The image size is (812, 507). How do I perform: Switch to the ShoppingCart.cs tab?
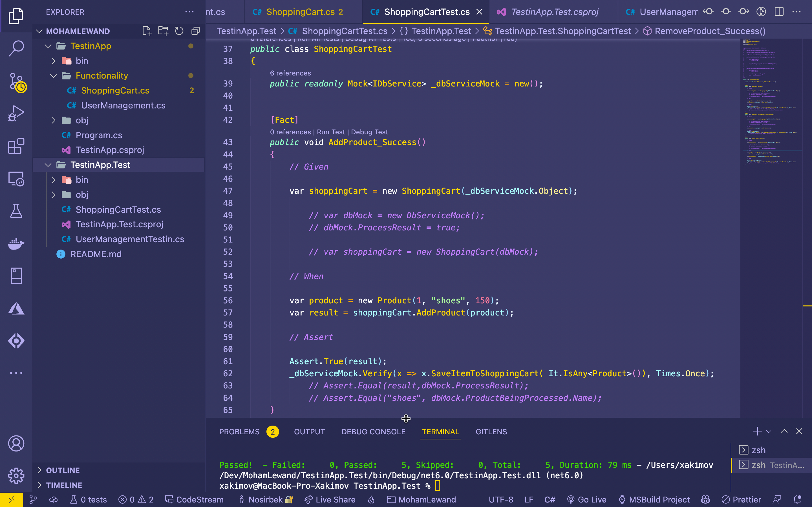coord(298,12)
